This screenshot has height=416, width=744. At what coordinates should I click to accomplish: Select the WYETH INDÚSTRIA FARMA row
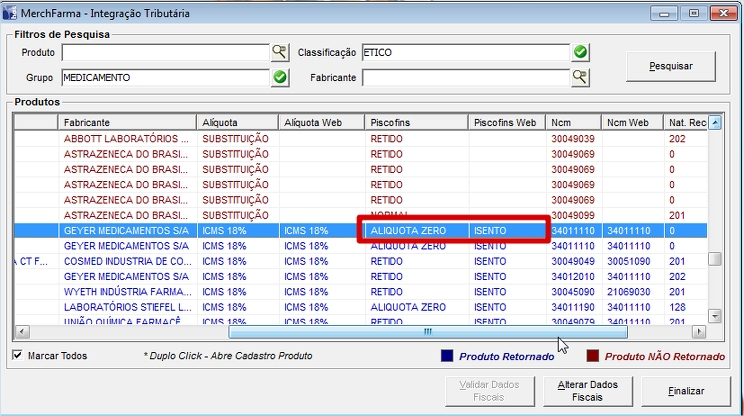tap(126, 291)
